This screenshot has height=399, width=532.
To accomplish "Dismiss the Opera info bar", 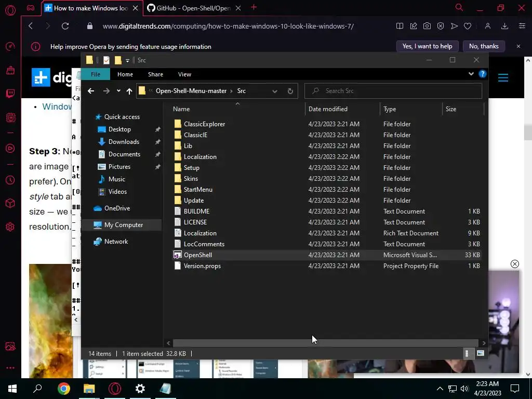I will point(518,46).
